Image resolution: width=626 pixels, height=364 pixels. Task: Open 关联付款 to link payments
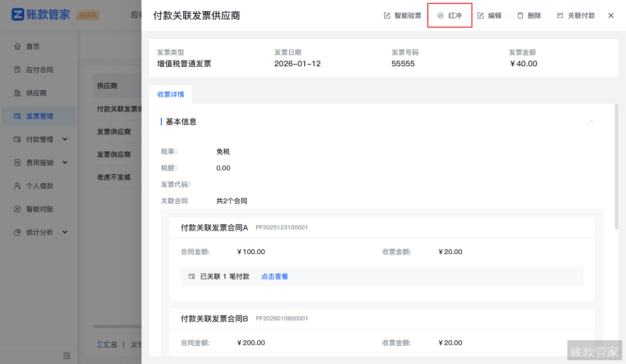point(576,15)
